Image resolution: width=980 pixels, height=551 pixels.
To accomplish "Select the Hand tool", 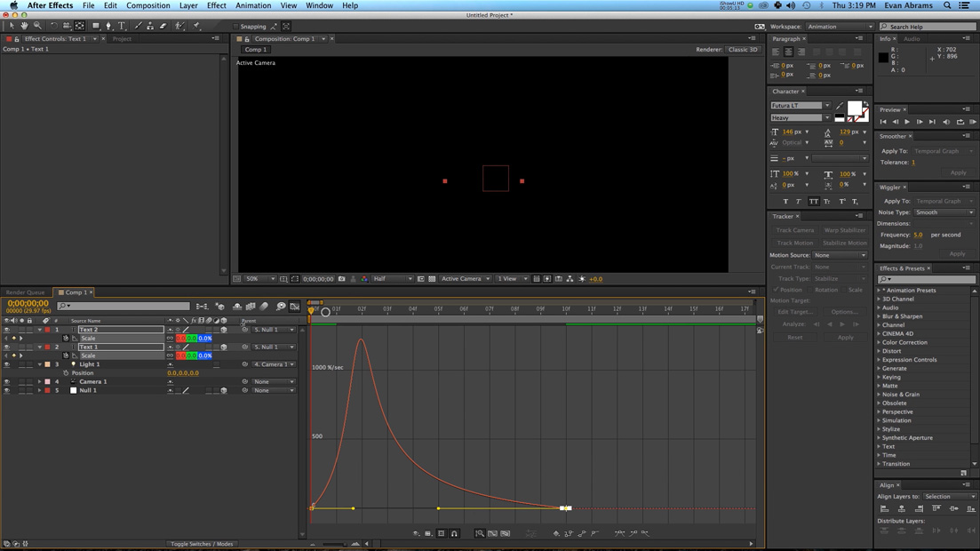I will point(24,26).
